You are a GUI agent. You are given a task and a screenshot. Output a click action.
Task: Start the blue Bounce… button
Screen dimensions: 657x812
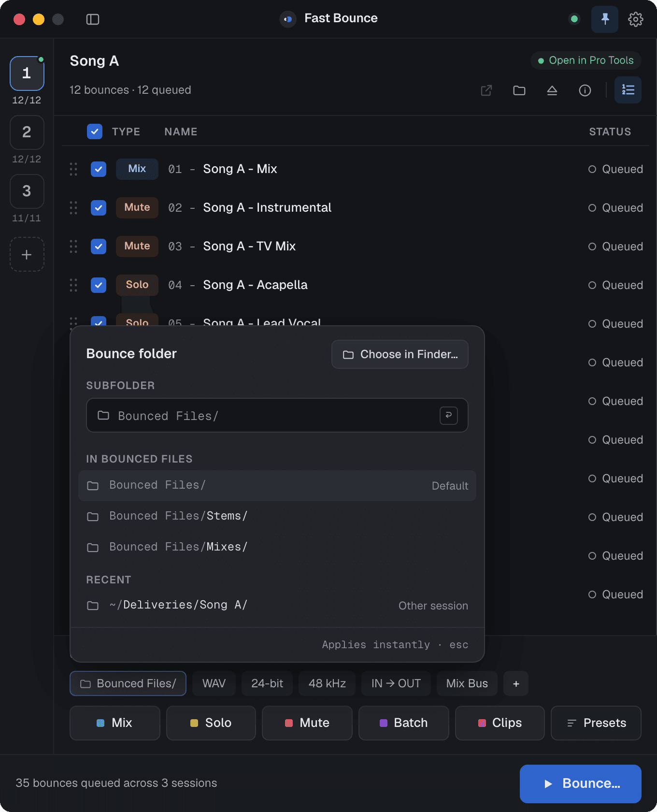pyautogui.click(x=581, y=784)
